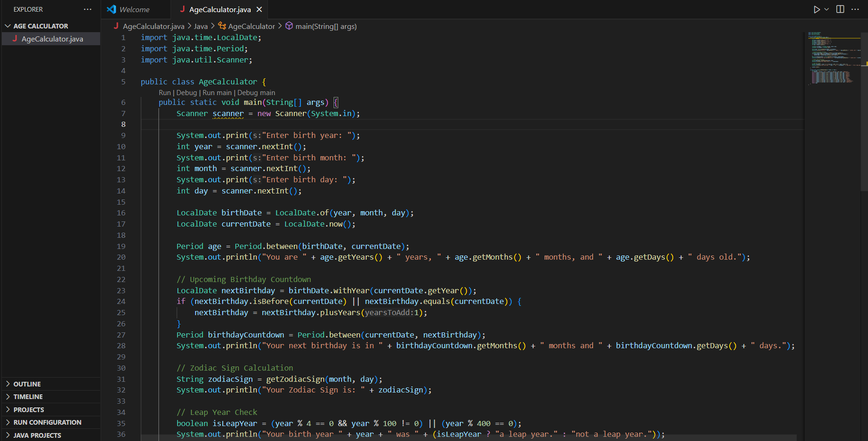
Task: Open Explorer Views and More Actions ellipsis
Action: [88, 9]
